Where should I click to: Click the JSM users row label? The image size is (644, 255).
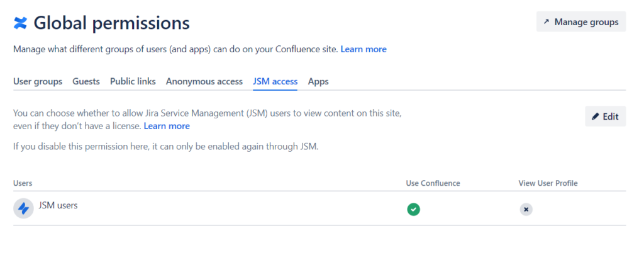pyautogui.click(x=58, y=205)
